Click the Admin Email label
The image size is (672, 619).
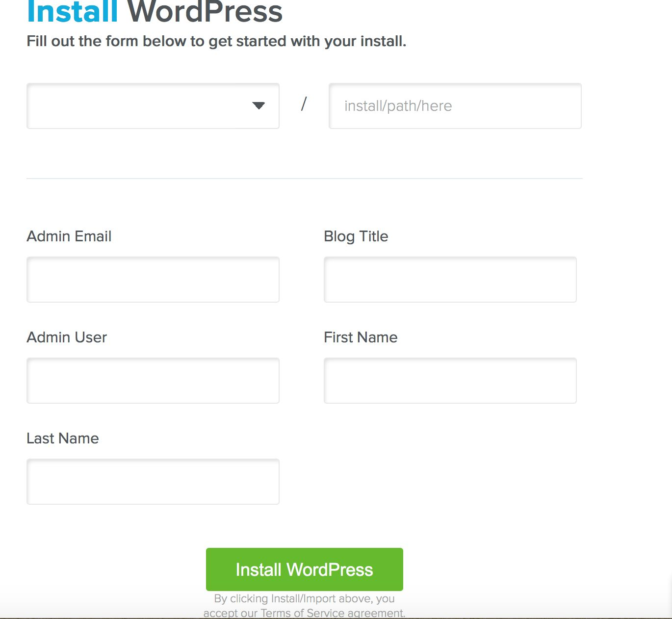tap(69, 236)
